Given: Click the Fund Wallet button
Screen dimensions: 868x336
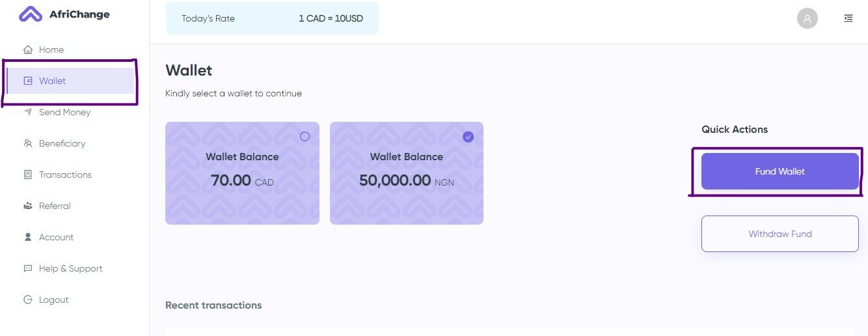Looking at the screenshot, I should 780,171.
